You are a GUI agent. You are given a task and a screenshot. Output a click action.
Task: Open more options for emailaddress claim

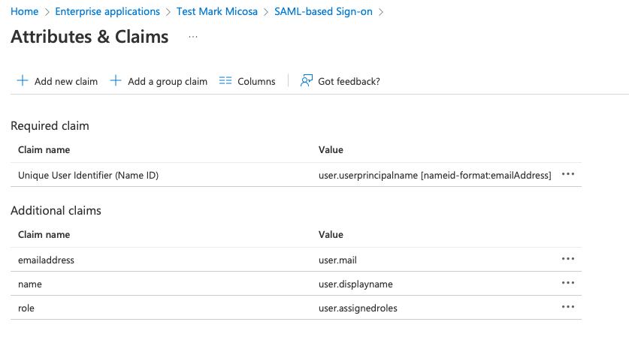point(568,259)
